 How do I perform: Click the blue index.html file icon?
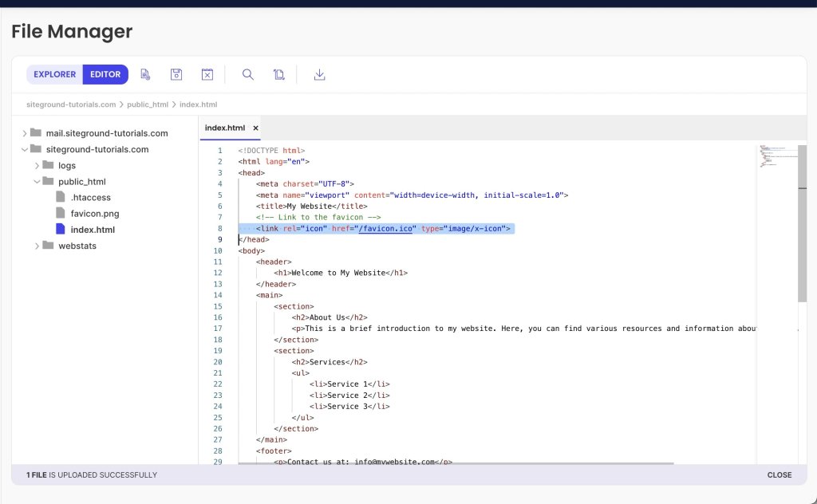pos(61,229)
